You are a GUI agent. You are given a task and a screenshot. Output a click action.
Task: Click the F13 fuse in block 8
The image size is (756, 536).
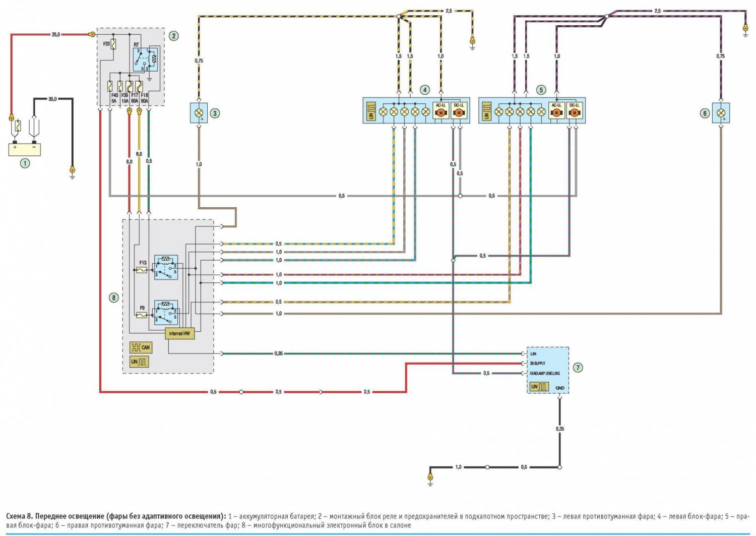click(142, 270)
